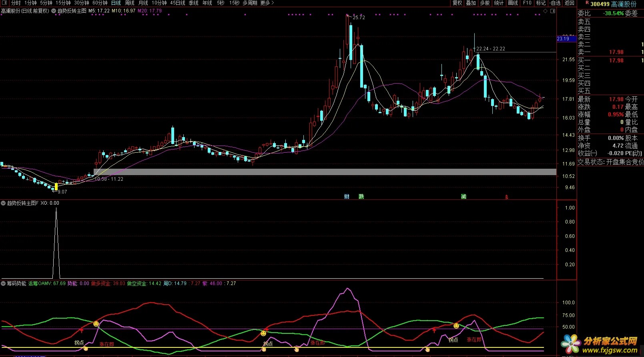The height and width of the screenshot is (357, 644).
Task: Open the F10 company info button
Action: click(527, 3)
